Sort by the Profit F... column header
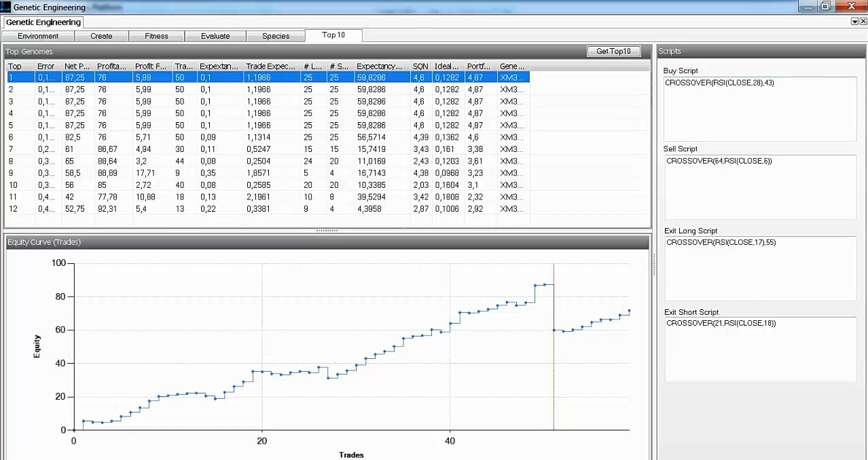Viewport: 868px width, 460px height. tap(152, 66)
